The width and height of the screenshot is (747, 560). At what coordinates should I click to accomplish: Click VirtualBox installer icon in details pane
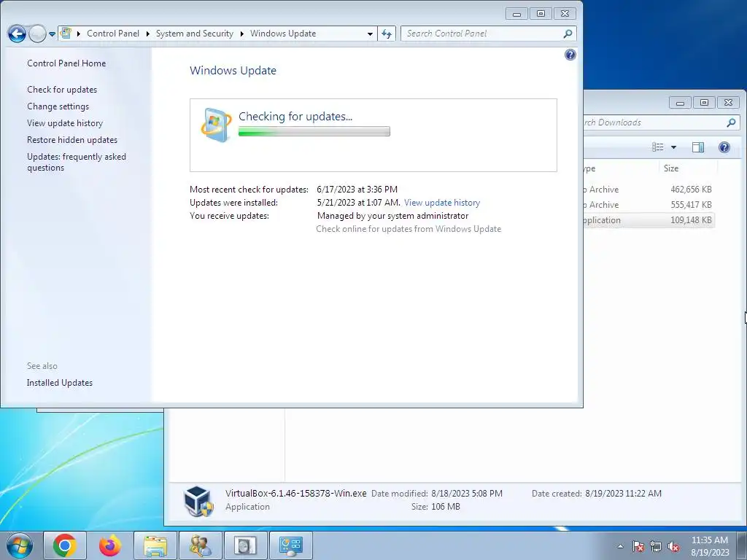click(x=198, y=502)
